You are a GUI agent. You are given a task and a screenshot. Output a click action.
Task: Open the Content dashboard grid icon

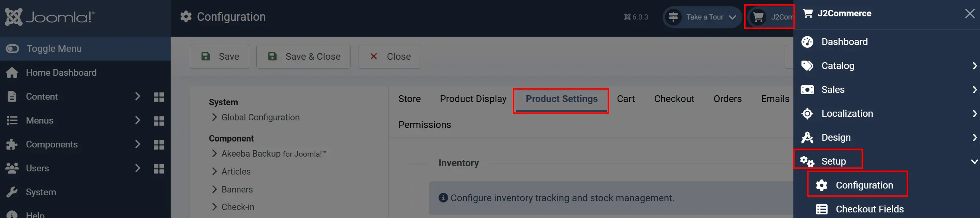tap(159, 97)
